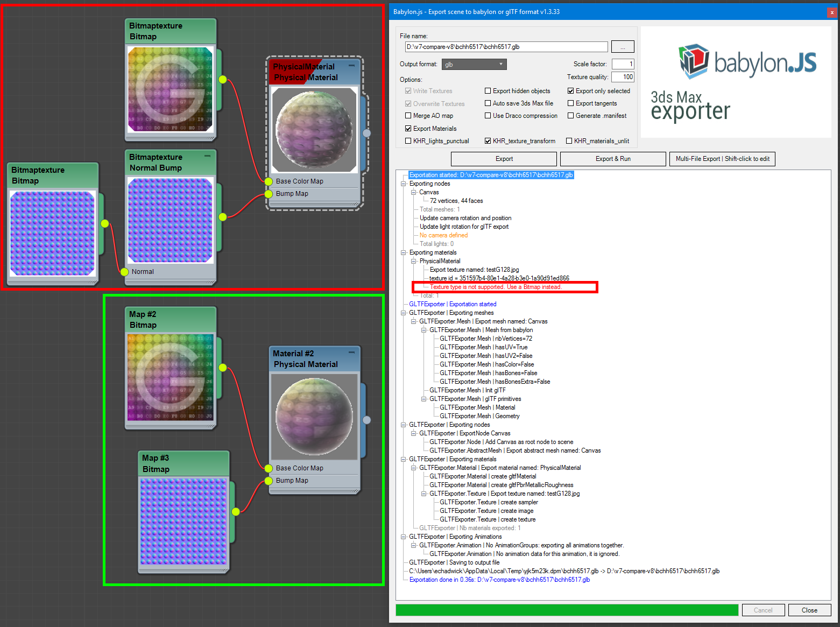This screenshot has width=840, height=627.
Task: Click output socket of the PhysicalMaterial node
Action: pyautogui.click(x=366, y=133)
